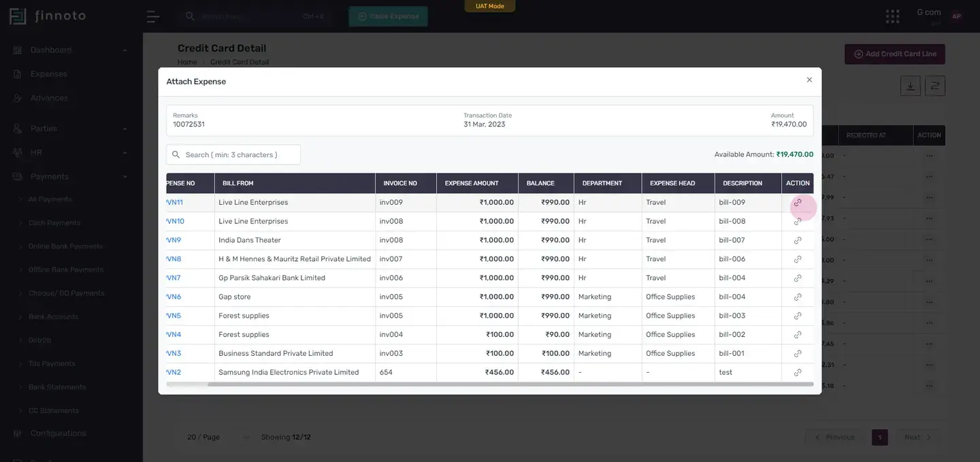Click the Expense Head column header
This screenshot has width=980, height=462.
678,183
